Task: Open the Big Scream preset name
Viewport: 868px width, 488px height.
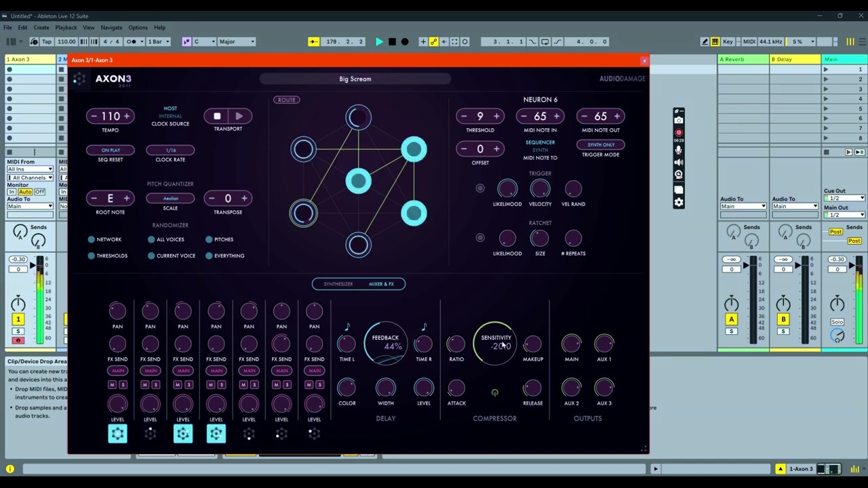Action: click(355, 79)
